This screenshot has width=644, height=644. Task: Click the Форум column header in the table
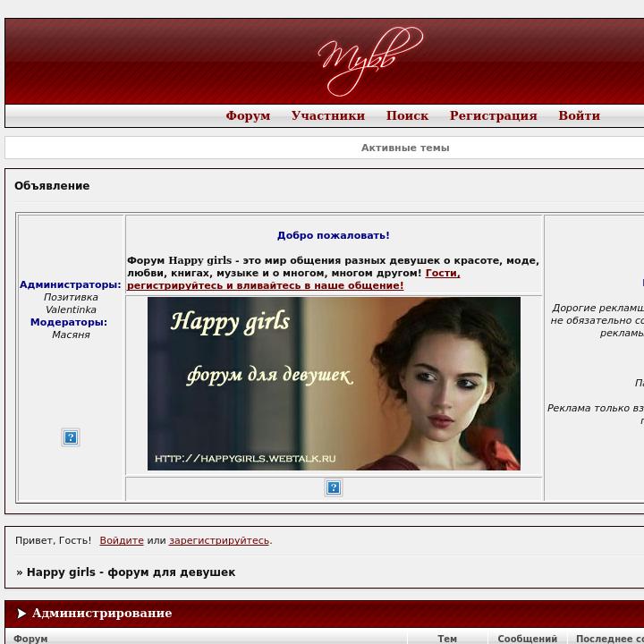[x=30, y=639]
